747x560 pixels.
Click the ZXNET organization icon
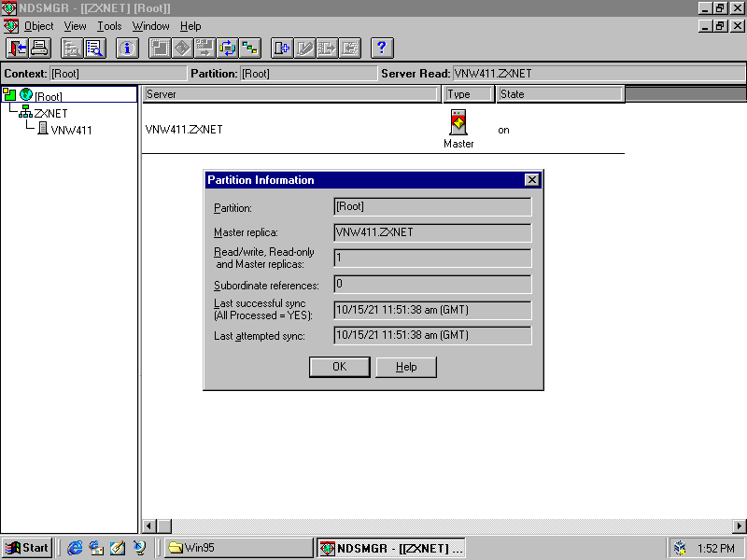point(25,112)
